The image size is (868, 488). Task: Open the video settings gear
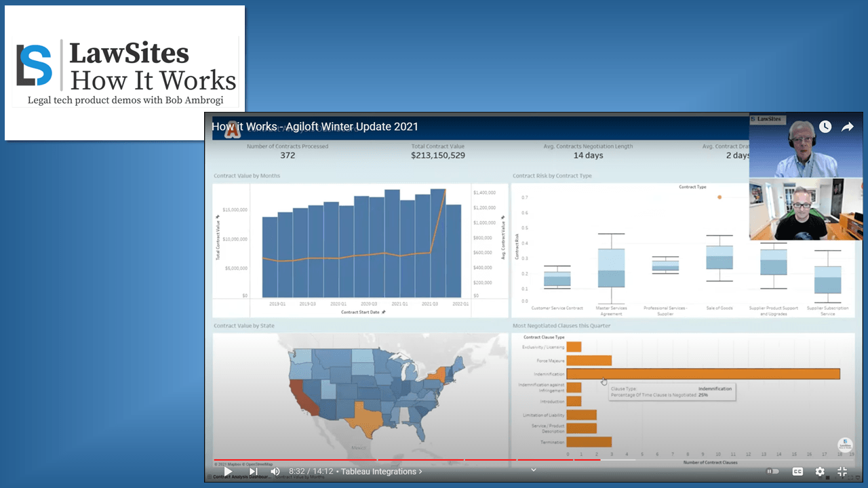coord(820,471)
